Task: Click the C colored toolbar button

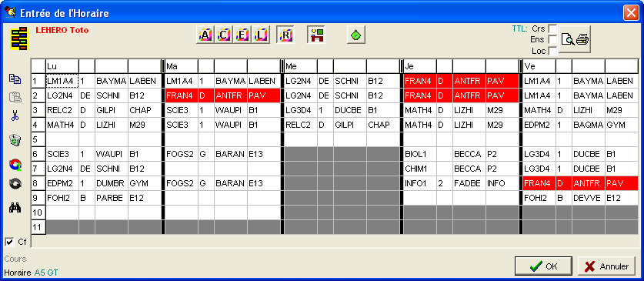Action: point(224,35)
